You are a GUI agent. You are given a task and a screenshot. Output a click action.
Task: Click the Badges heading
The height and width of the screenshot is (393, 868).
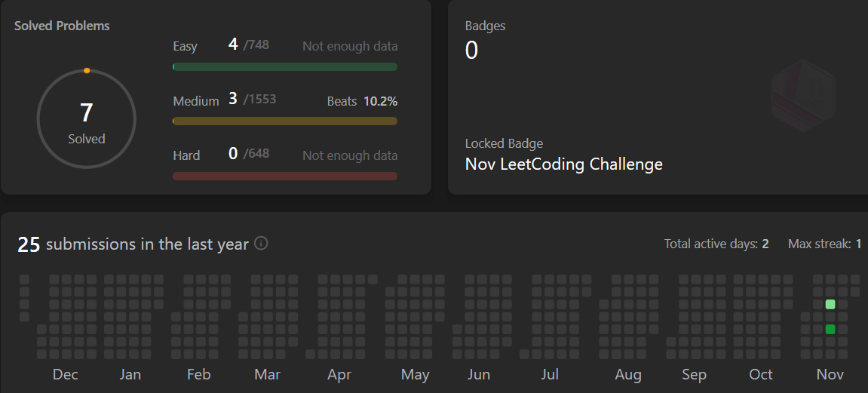click(485, 26)
